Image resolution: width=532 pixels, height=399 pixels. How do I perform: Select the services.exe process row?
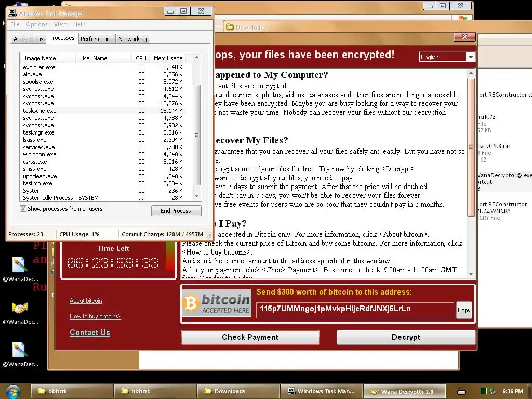click(x=103, y=147)
